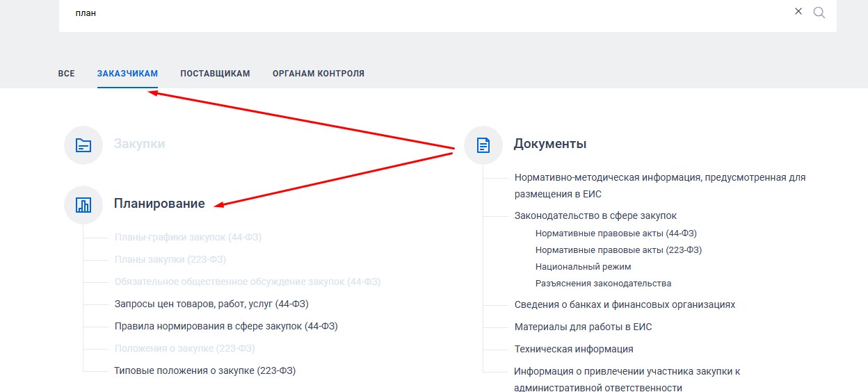Go to ОРГАНАМ КОНТРОЛЯ tab
Image resolution: width=868 pixels, height=392 pixels.
click(x=318, y=74)
